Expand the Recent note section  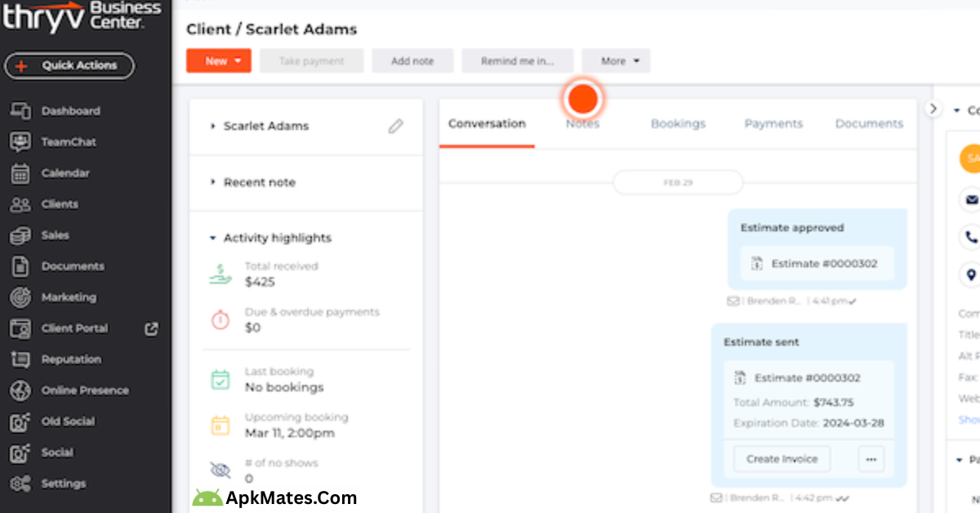(214, 182)
